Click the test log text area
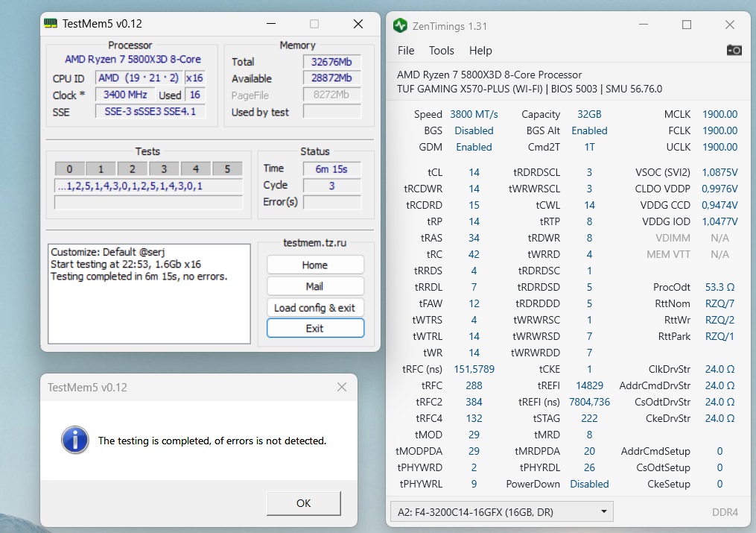756x533 pixels. pos(149,294)
